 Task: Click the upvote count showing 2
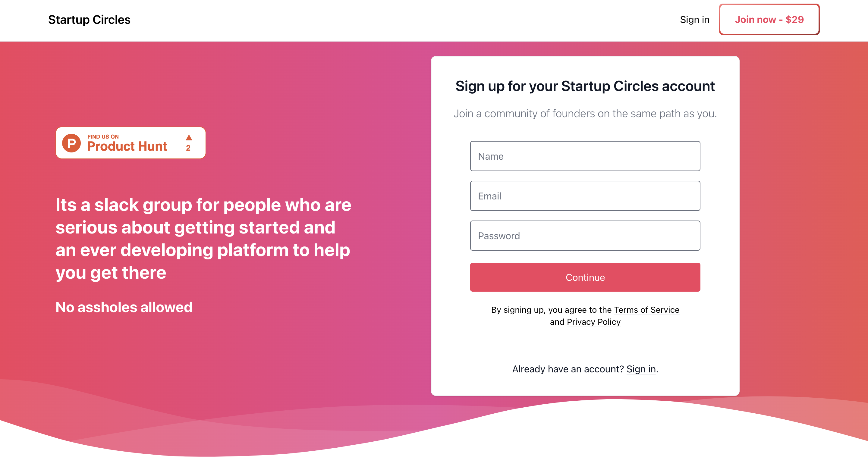click(x=189, y=148)
